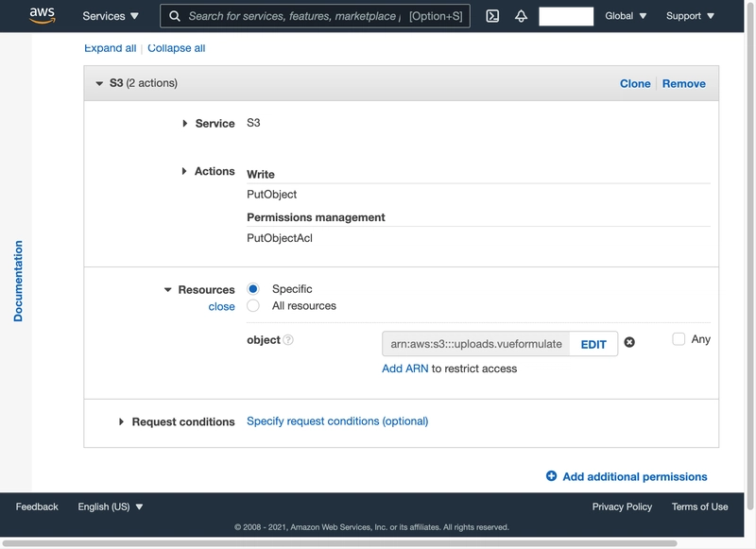Screen dimensions: 756x549
Task: Open the object help question mark
Action: tap(288, 340)
